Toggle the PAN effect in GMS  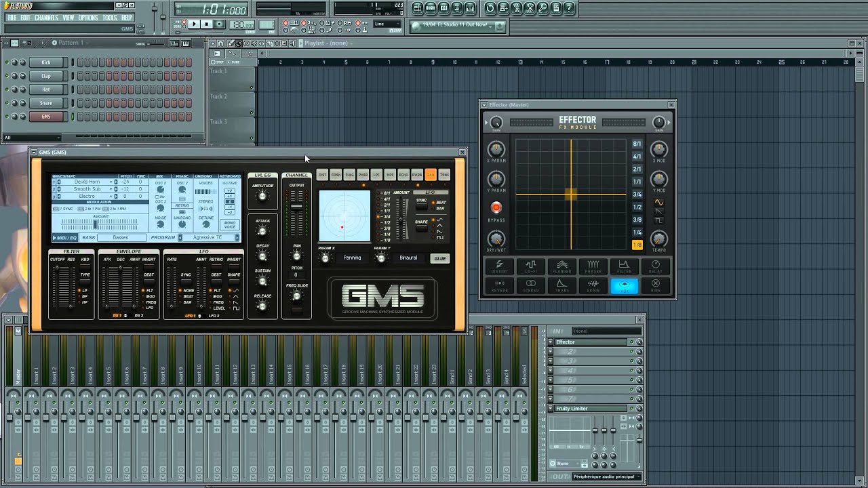coord(431,175)
